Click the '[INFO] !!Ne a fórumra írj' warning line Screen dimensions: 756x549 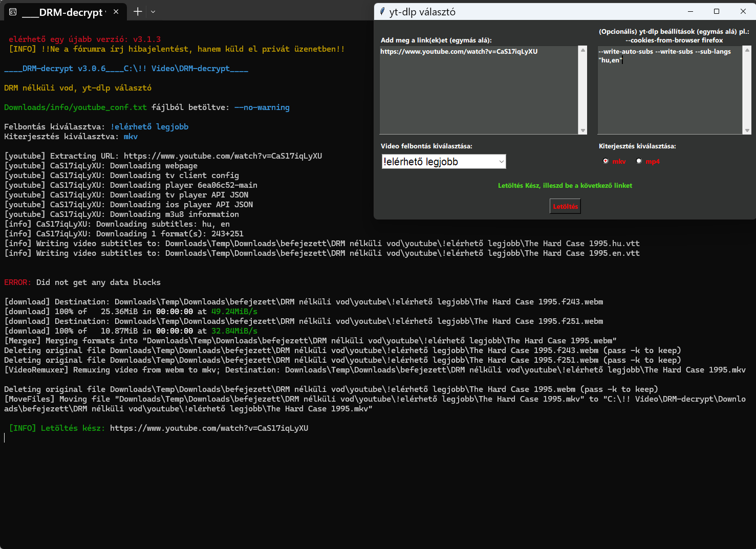coord(177,49)
